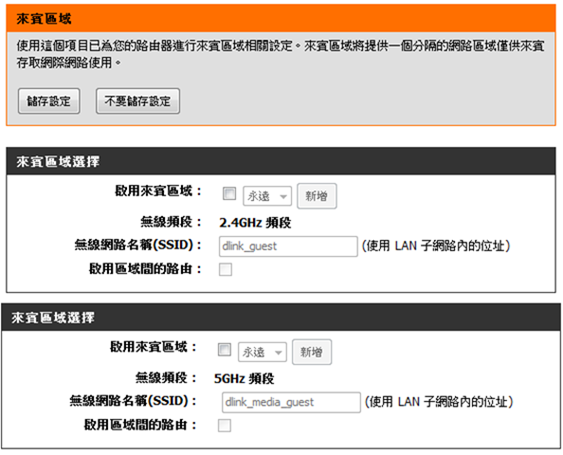Click the 來賓區域選擇 header above 5GHz settings
Screen dimensions: 563x455
53,317
